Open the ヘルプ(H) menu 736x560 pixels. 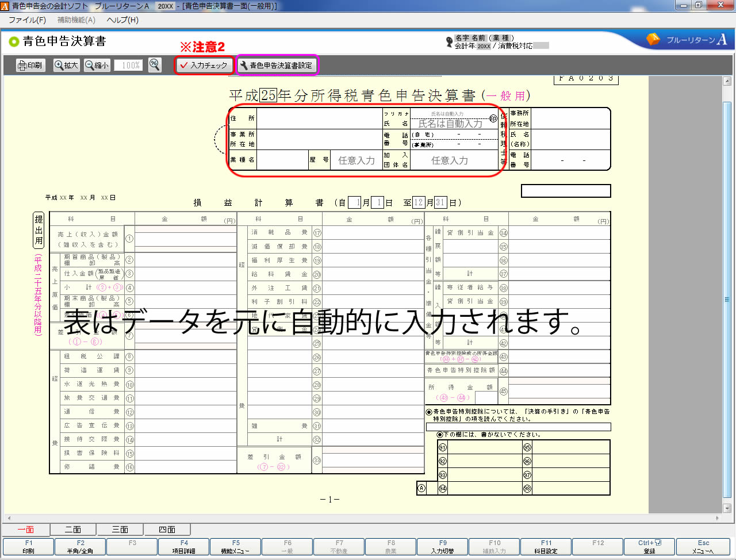tap(122, 20)
